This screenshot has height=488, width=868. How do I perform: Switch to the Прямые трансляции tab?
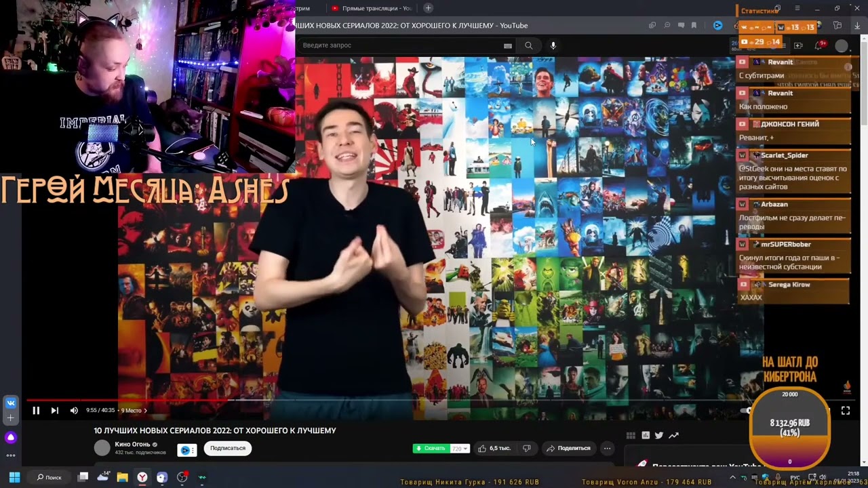(x=372, y=8)
